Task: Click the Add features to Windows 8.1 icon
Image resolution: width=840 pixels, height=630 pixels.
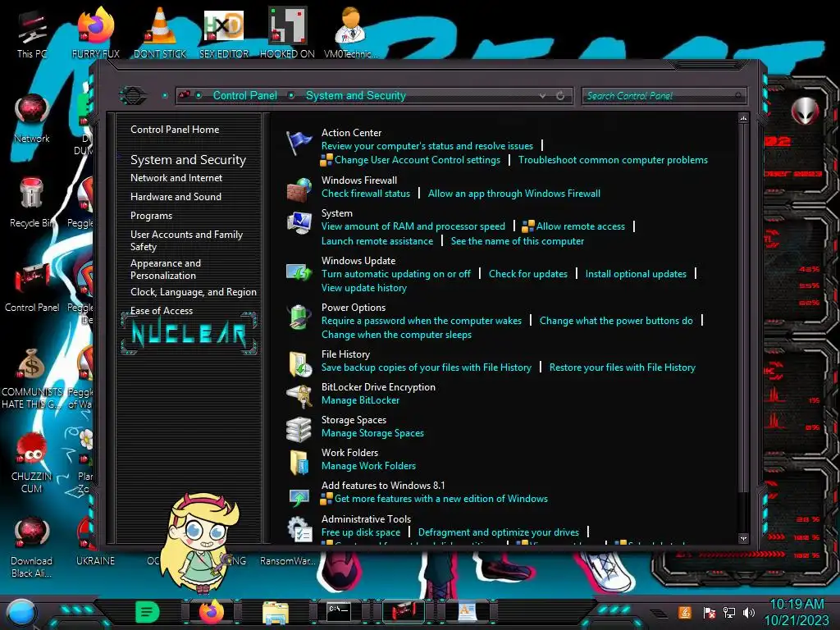Action: pos(299,496)
